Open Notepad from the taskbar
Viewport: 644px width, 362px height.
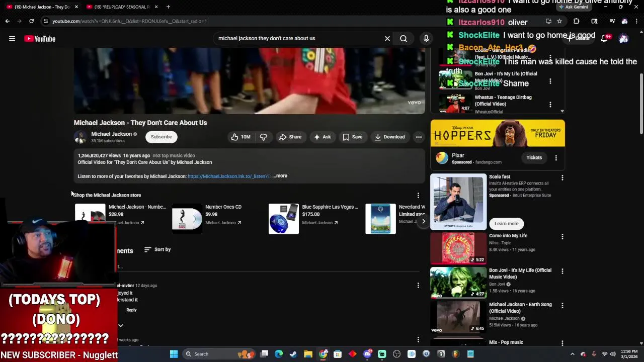(x=470, y=354)
